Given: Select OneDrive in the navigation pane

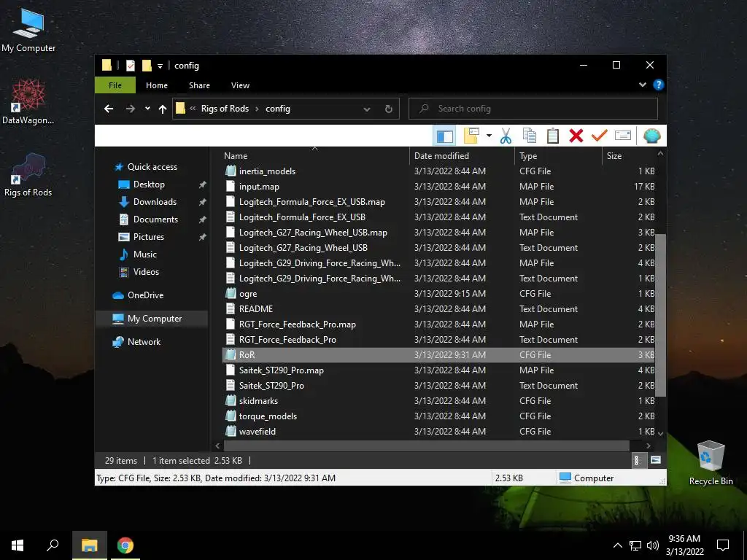Looking at the screenshot, I should click(145, 295).
